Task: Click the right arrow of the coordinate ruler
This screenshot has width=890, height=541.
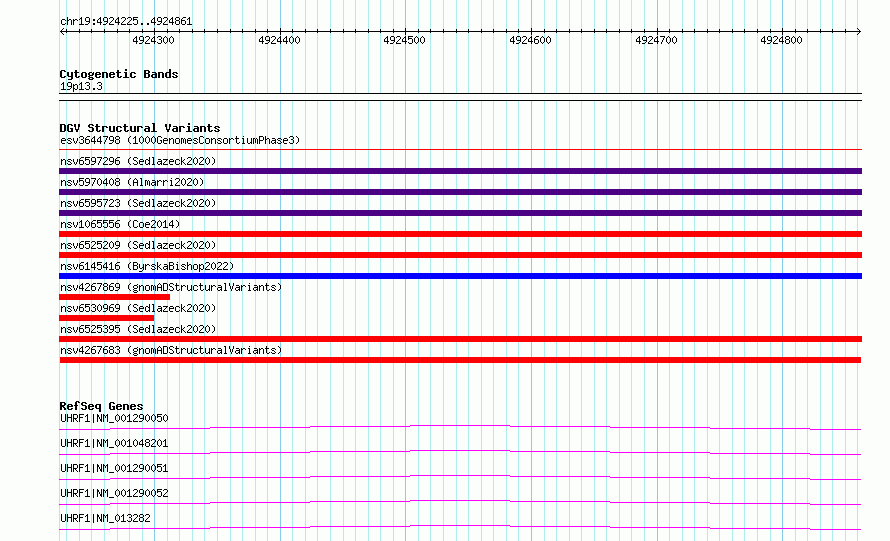Action: pos(859,31)
